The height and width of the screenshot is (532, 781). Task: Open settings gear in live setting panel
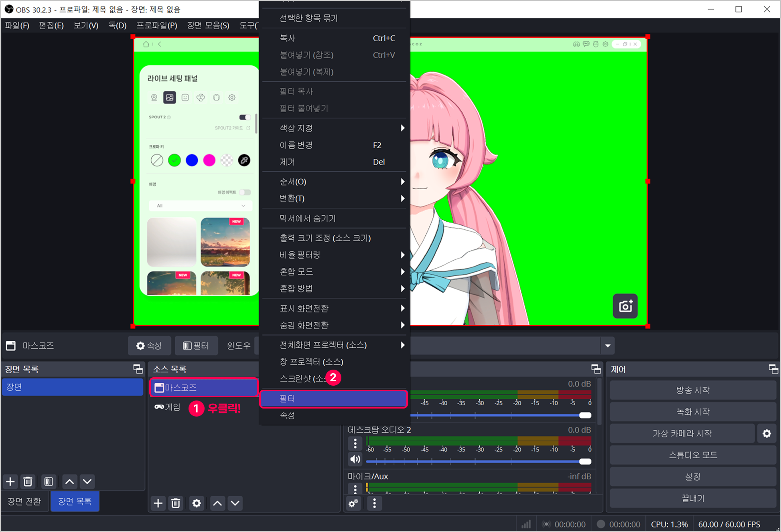(x=232, y=97)
